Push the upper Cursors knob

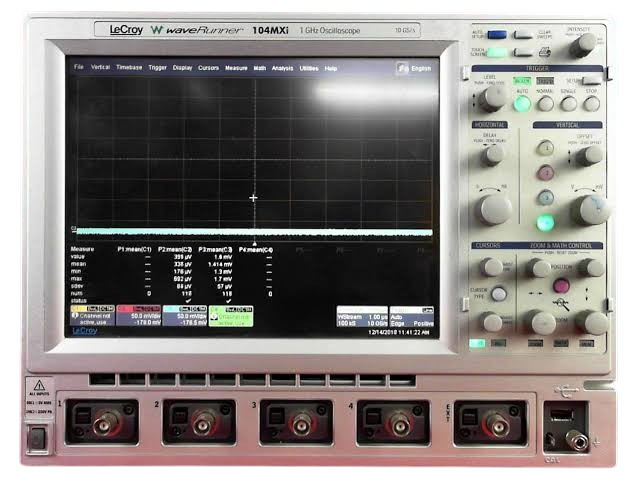(x=492, y=267)
